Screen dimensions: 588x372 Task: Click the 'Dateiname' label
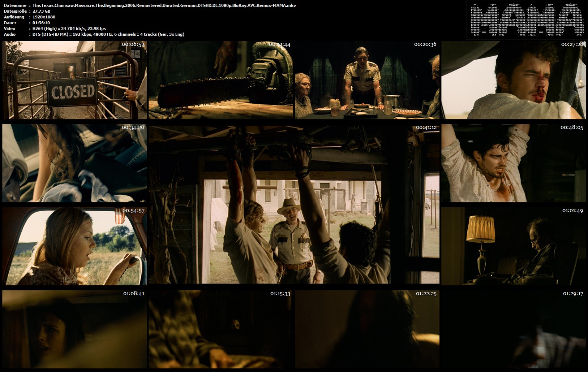coord(15,5)
